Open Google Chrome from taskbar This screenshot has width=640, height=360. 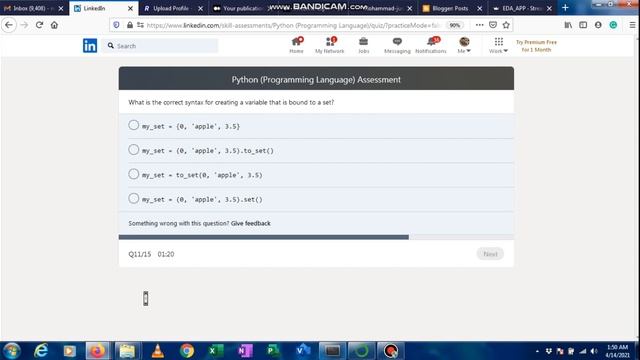(x=187, y=351)
